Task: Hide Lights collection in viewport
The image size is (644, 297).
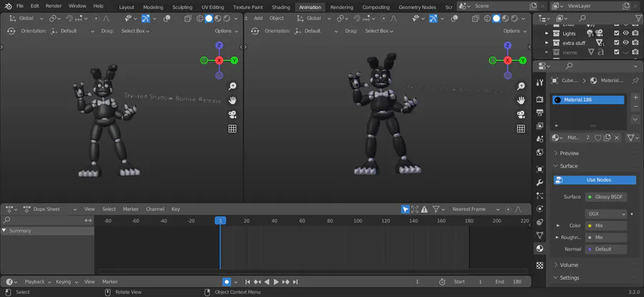Action: (x=626, y=33)
